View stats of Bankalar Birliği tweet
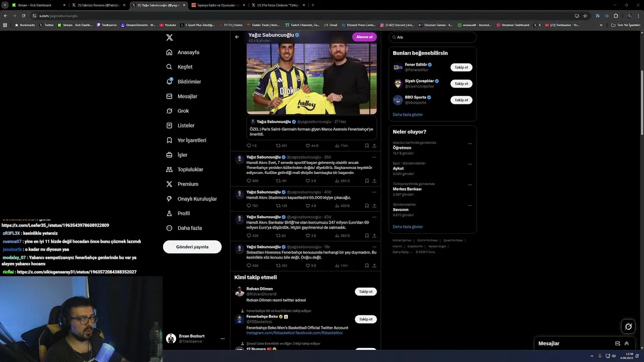The image size is (644, 362). [342, 235]
